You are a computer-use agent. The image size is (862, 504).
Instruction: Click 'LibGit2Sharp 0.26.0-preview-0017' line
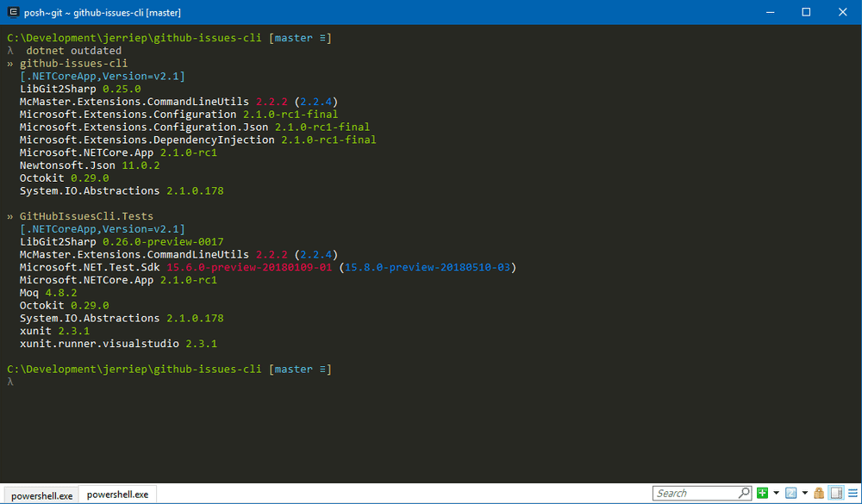[122, 241]
